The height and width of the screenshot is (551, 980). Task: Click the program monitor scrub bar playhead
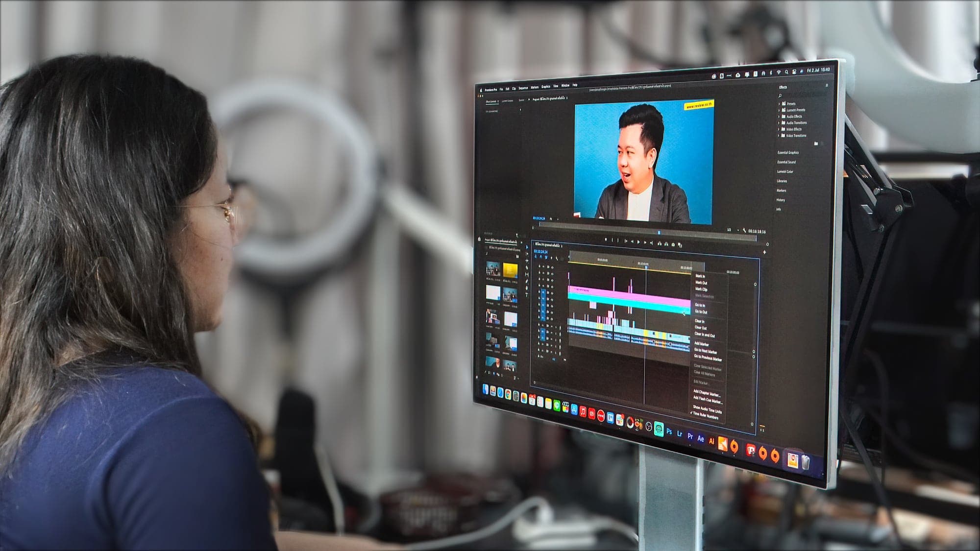[659, 232]
